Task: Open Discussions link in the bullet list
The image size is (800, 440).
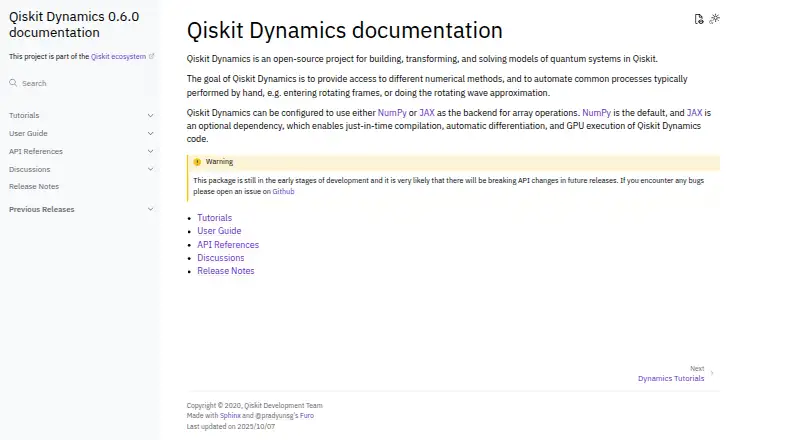Action: (x=221, y=258)
